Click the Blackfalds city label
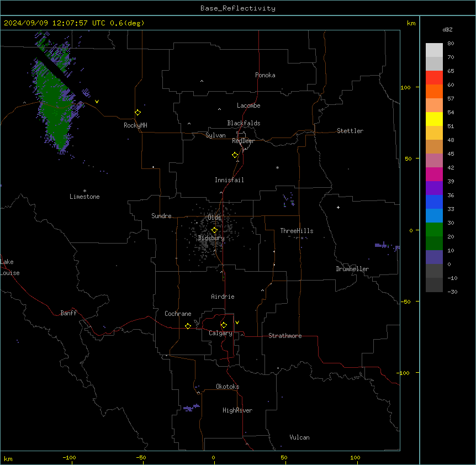The height and width of the screenshot is (465, 476). 244,123
